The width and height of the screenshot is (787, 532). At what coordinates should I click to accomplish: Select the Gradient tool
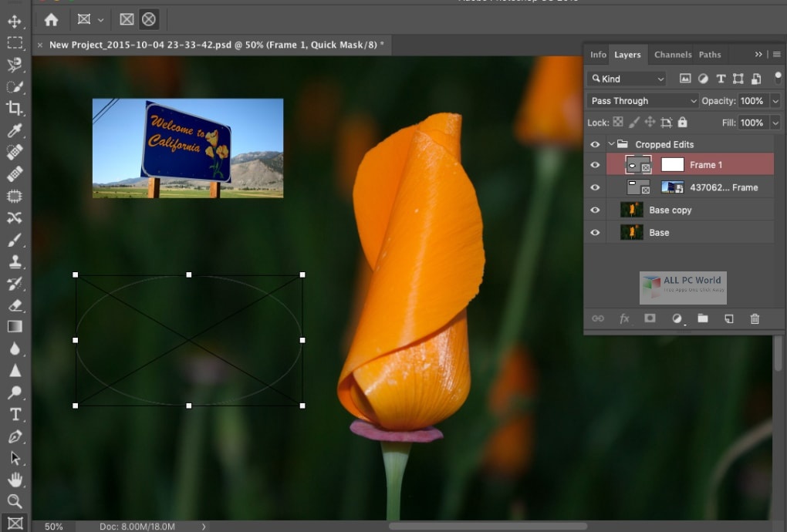[x=15, y=327]
